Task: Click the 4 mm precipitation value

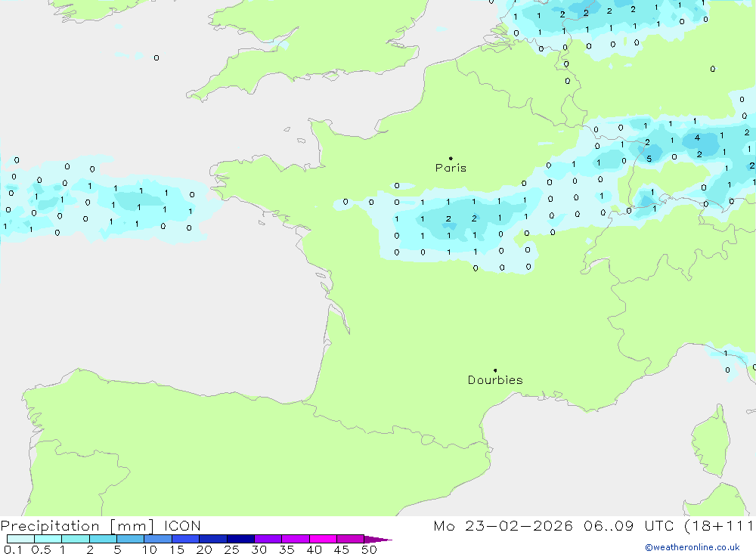Action: pos(697,138)
